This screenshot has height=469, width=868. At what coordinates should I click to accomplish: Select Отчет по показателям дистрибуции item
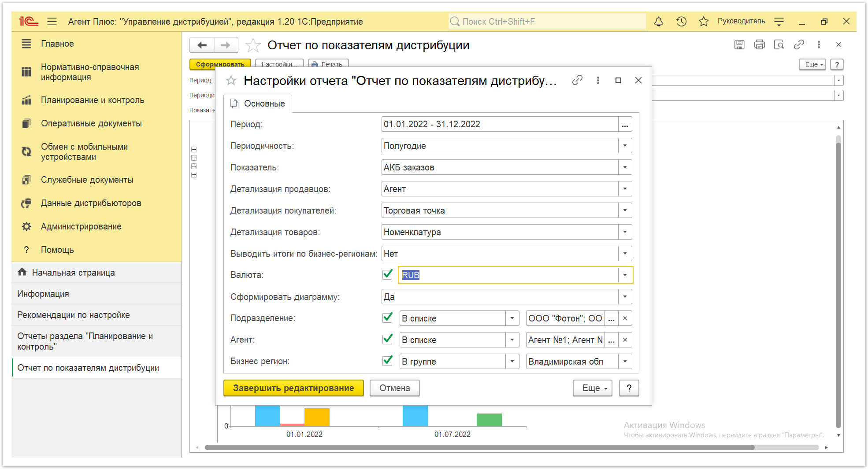[x=96, y=368]
